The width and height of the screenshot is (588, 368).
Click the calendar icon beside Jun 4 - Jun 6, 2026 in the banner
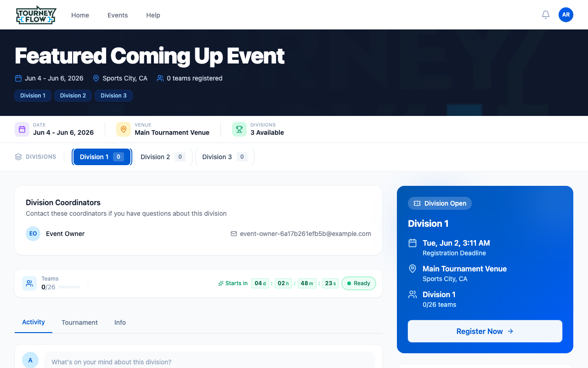(18, 78)
